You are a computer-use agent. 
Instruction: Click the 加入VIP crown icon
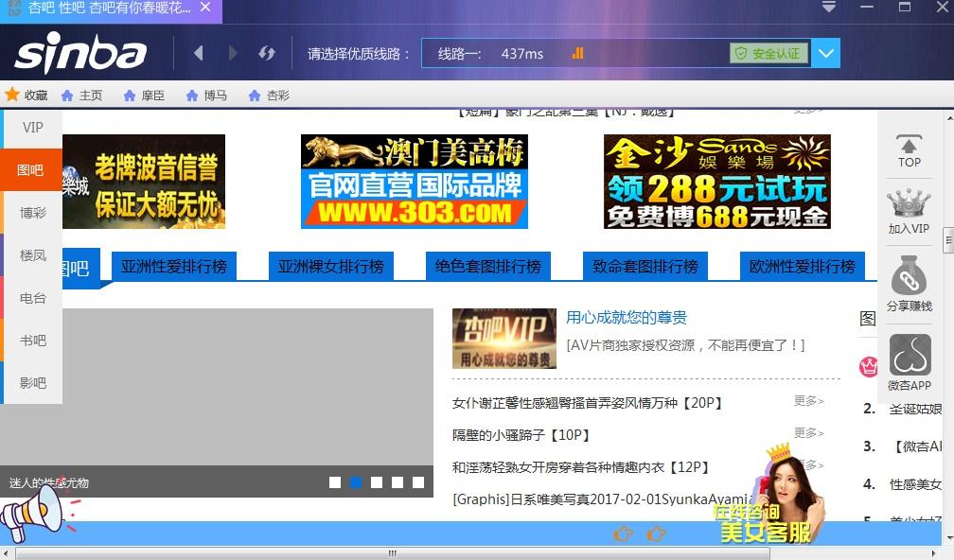[x=909, y=211]
